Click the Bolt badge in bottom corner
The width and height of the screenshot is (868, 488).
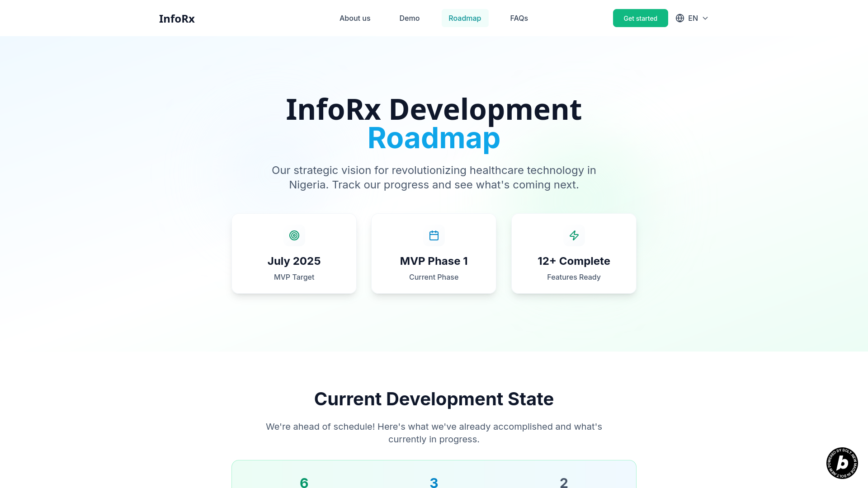click(x=842, y=463)
